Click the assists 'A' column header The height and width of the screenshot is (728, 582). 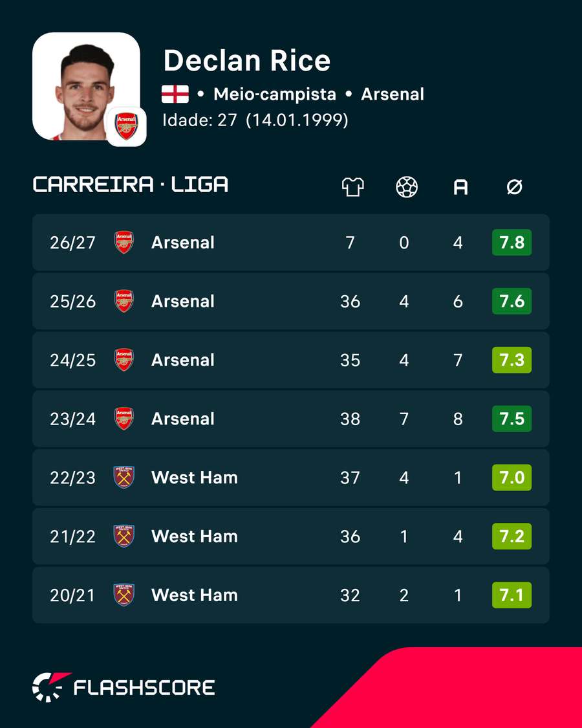[x=460, y=188]
